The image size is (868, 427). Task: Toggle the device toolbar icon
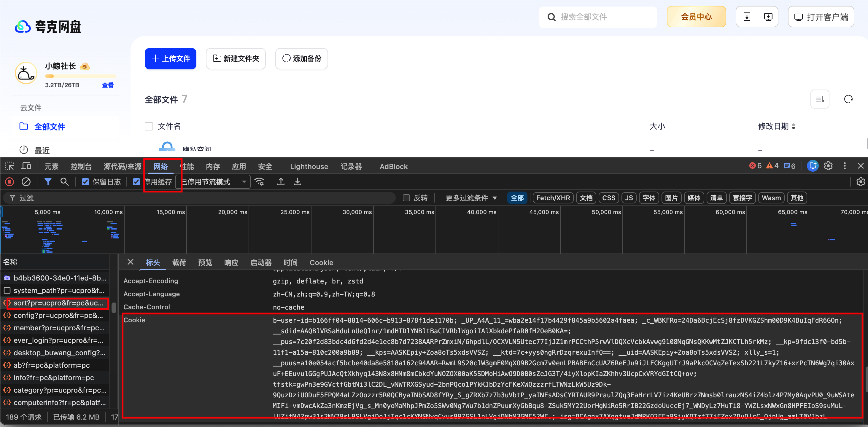tap(26, 166)
